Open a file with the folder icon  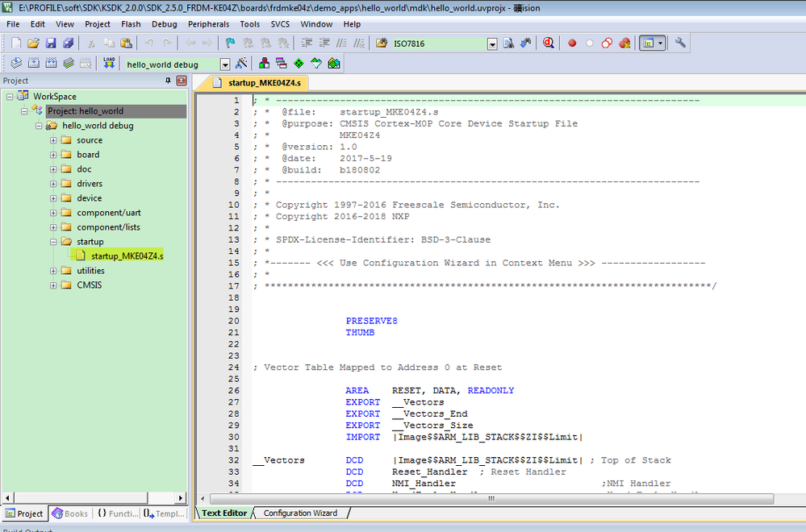click(33, 44)
